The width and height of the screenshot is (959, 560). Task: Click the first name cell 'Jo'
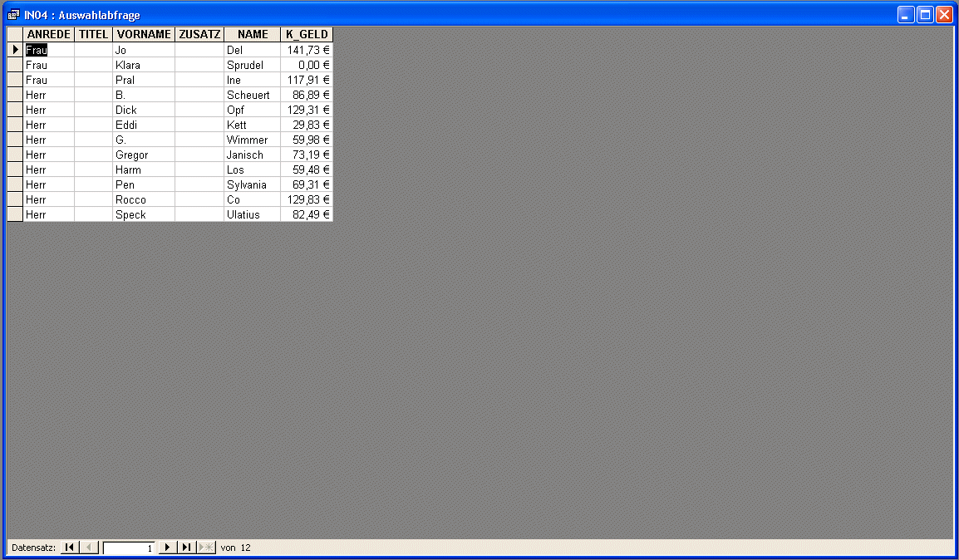coord(144,50)
